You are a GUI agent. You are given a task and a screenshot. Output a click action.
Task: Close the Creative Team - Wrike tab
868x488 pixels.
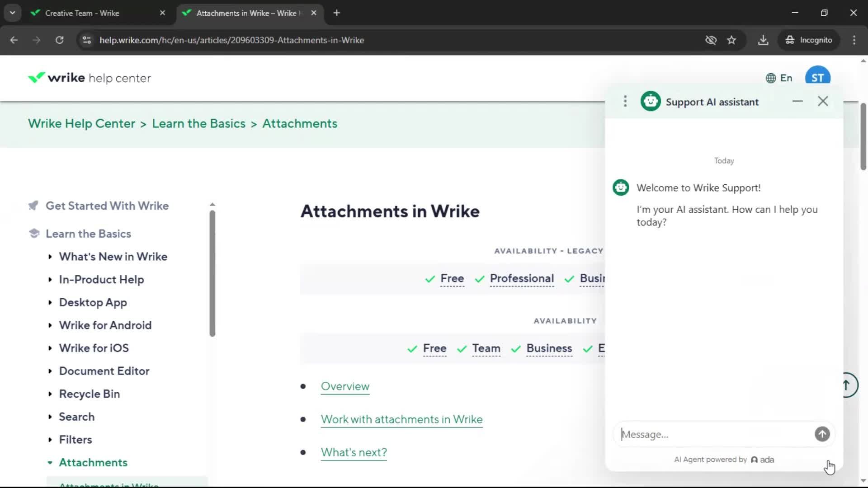pos(162,13)
